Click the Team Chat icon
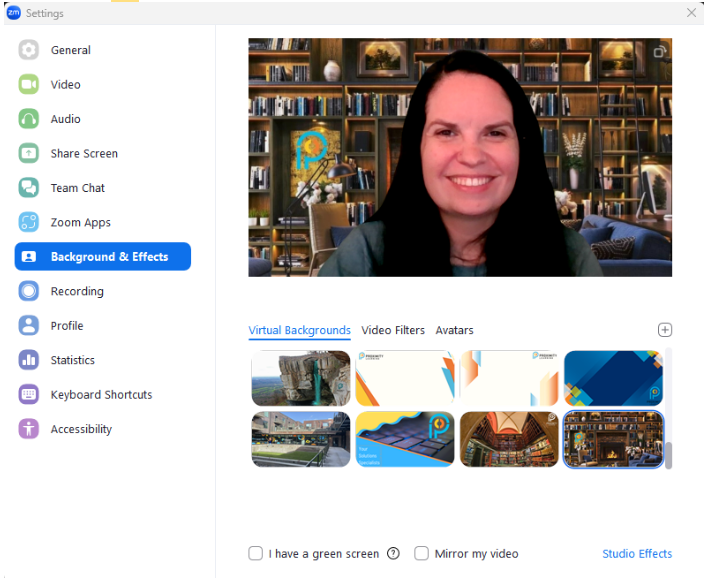The height and width of the screenshot is (583, 708). (x=29, y=188)
